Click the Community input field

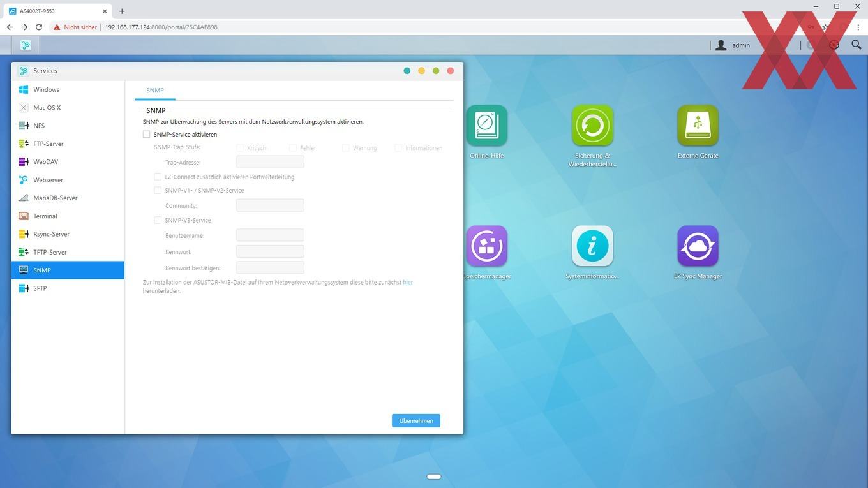270,205
